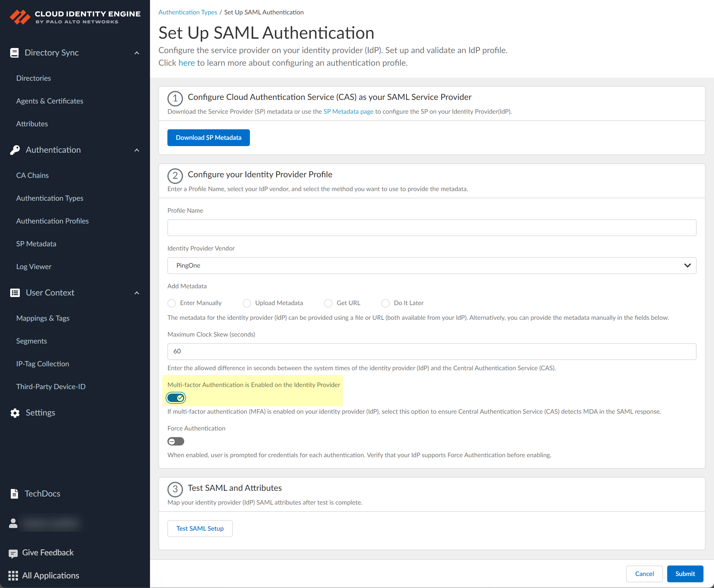Choose the Get URL radio option
Viewport: 714px width, 588px height.
coord(328,303)
